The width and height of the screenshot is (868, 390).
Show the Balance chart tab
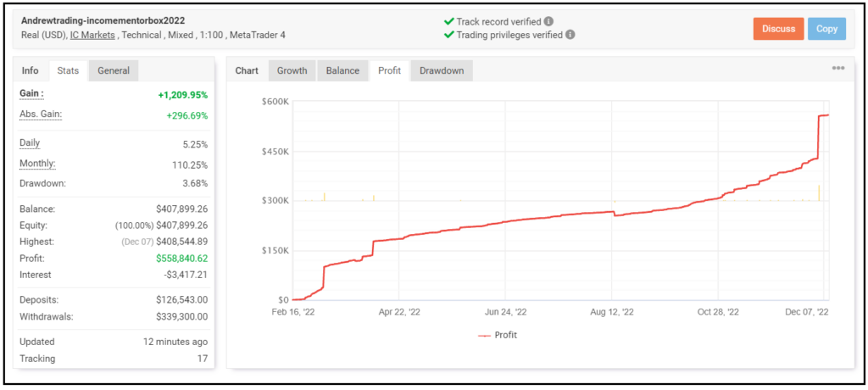(342, 70)
